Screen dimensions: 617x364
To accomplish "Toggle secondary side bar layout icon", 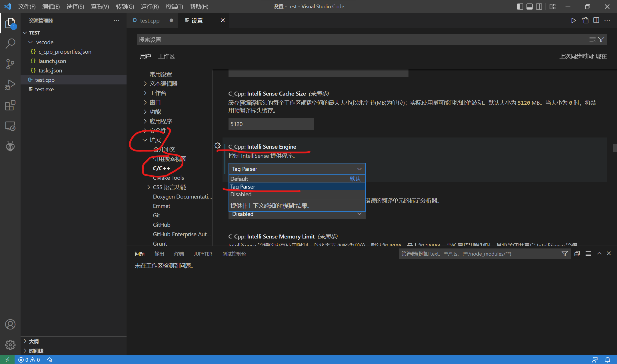I will (x=539, y=6).
